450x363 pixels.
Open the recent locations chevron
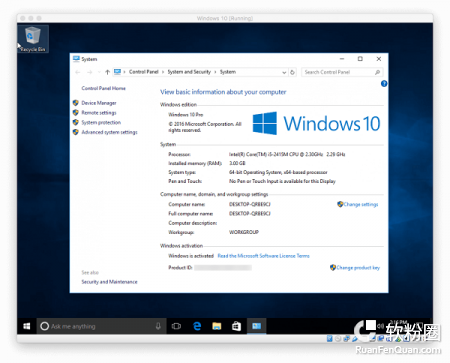coord(99,72)
